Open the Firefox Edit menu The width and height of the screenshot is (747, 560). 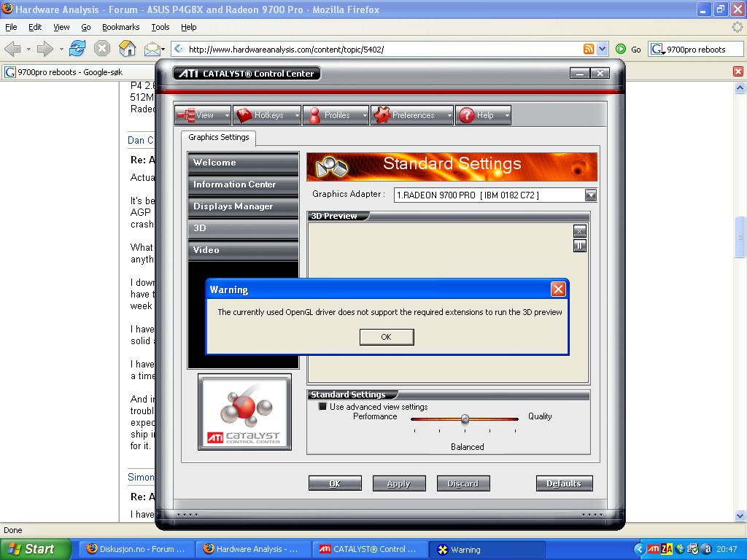(35, 27)
